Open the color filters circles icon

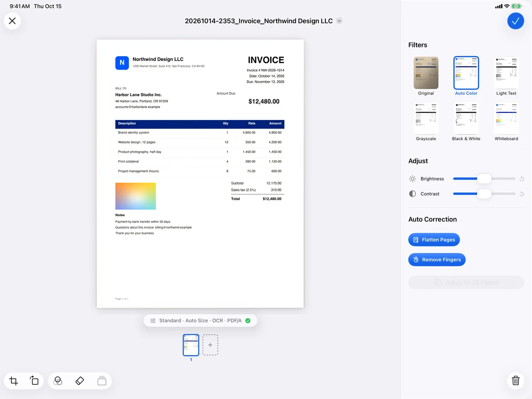[x=58, y=381]
